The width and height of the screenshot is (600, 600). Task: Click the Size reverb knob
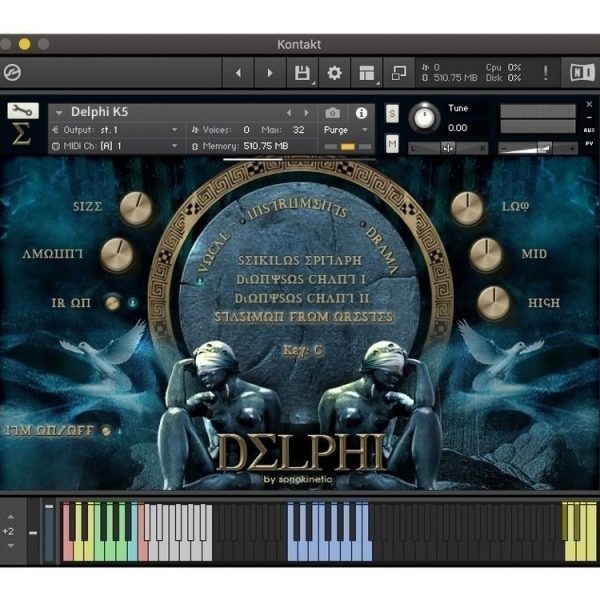(x=136, y=209)
